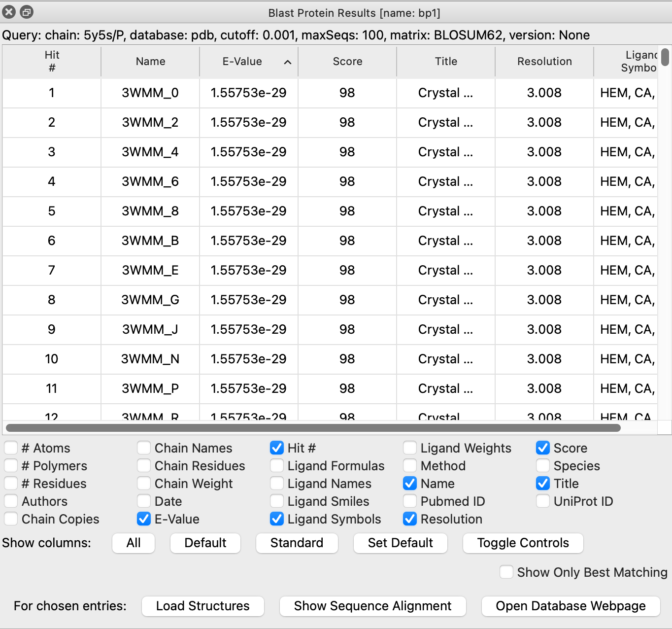Image resolution: width=672 pixels, height=629 pixels.
Task: Click Show Sequence Alignment button
Action: pos(372,606)
